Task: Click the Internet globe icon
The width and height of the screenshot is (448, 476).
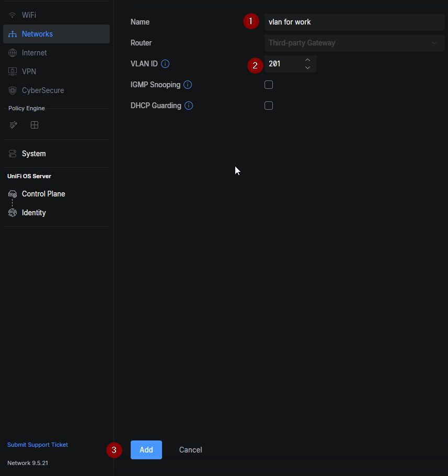Action: 13,53
